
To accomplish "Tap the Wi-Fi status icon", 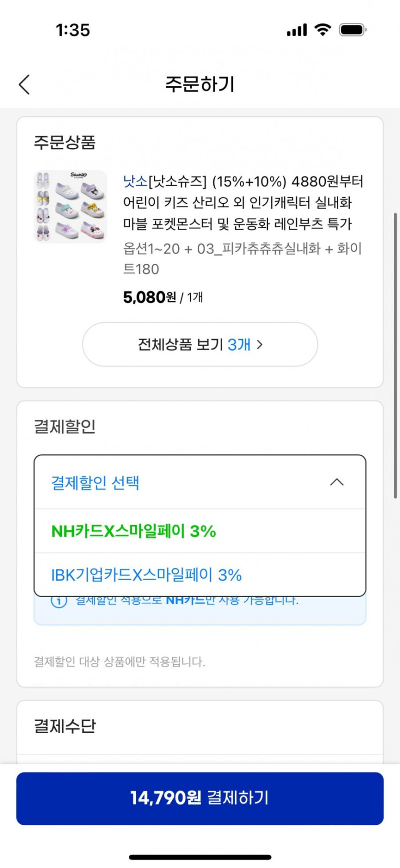I will click(323, 30).
